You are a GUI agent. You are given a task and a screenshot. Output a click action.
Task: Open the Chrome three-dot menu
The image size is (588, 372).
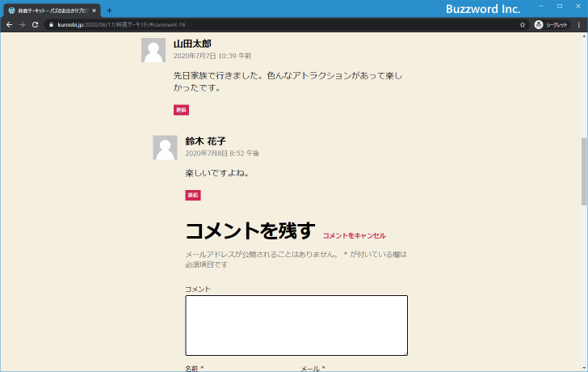578,25
